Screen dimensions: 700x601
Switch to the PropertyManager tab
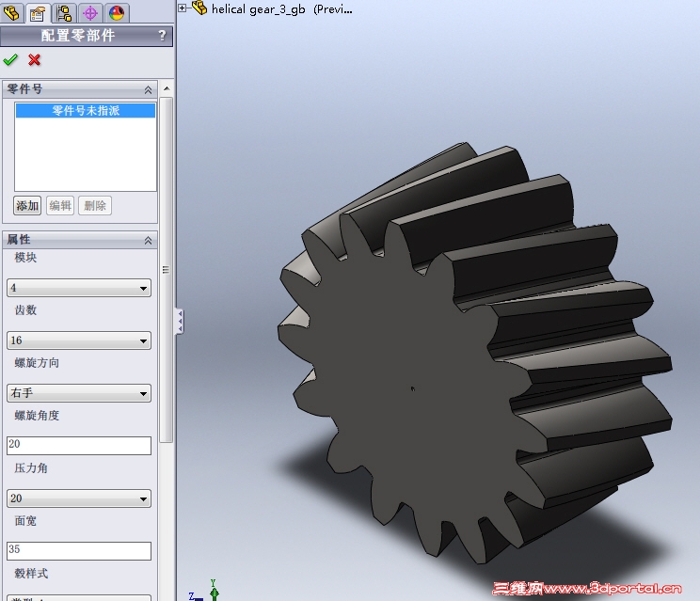(38, 12)
